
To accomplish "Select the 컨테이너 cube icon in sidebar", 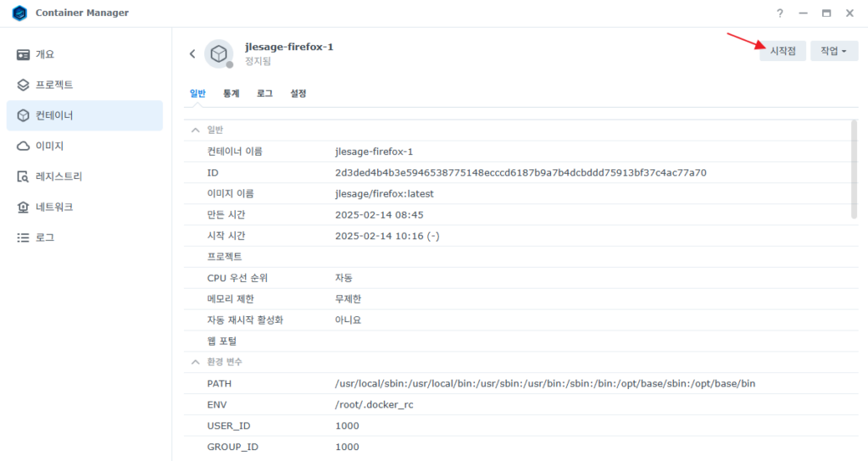I will pos(24,115).
